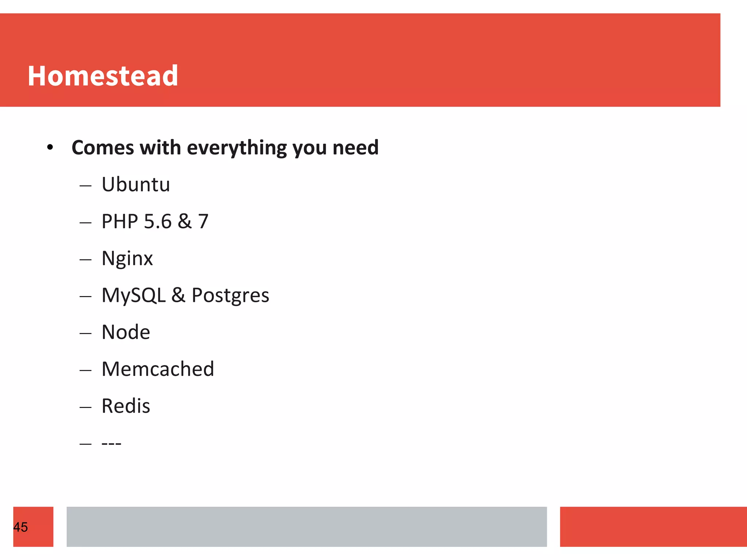The width and height of the screenshot is (747, 560).
Task: Click the red footer block at right
Action: tap(653, 526)
